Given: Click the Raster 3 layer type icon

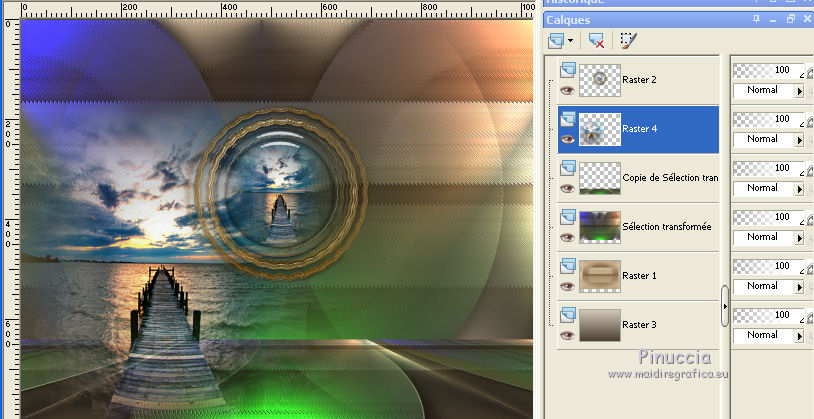Looking at the screenshot, I should coord(568,315).
